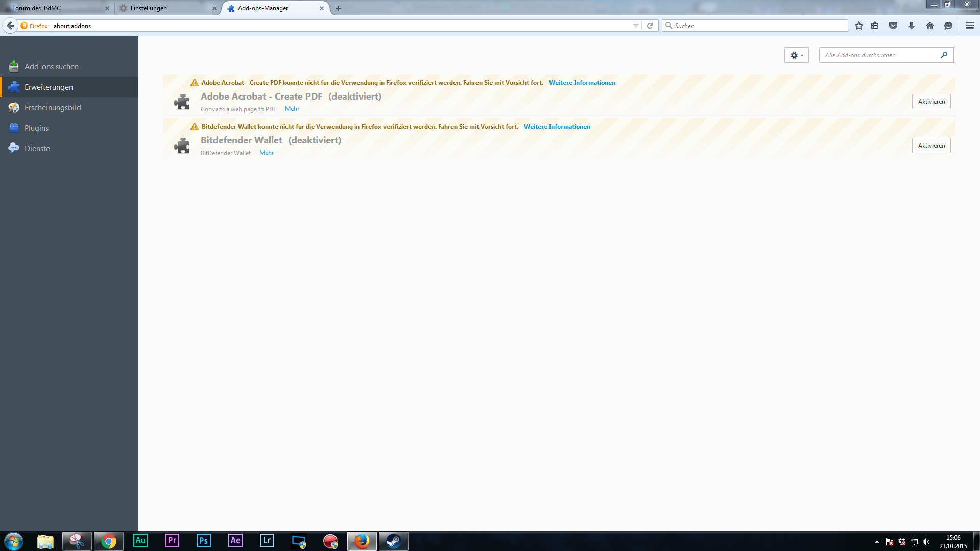The width and height of the screenshot is (980, 551).
Task: Click extension title 'Adobe Acrobat - Create PDF'
Action: pos(261,97)
